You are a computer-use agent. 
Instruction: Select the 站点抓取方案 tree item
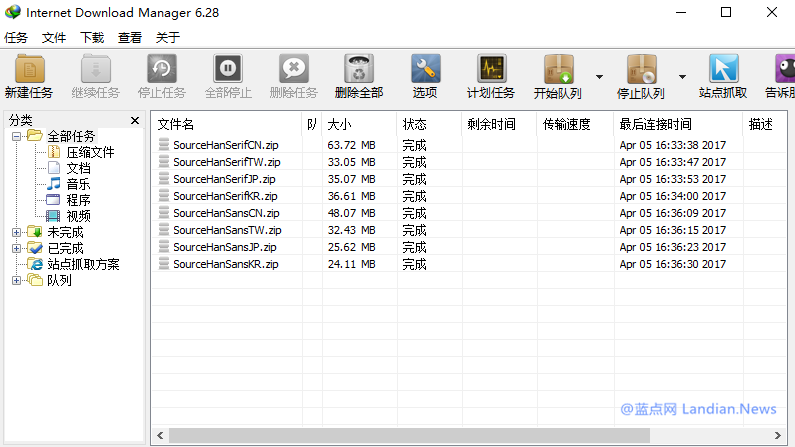coord(83,265)
